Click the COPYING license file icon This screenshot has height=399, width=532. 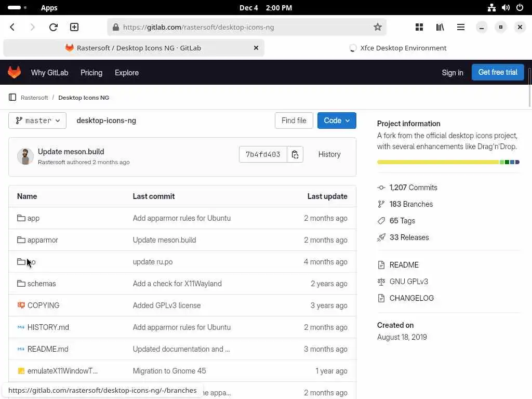(21, 305)
